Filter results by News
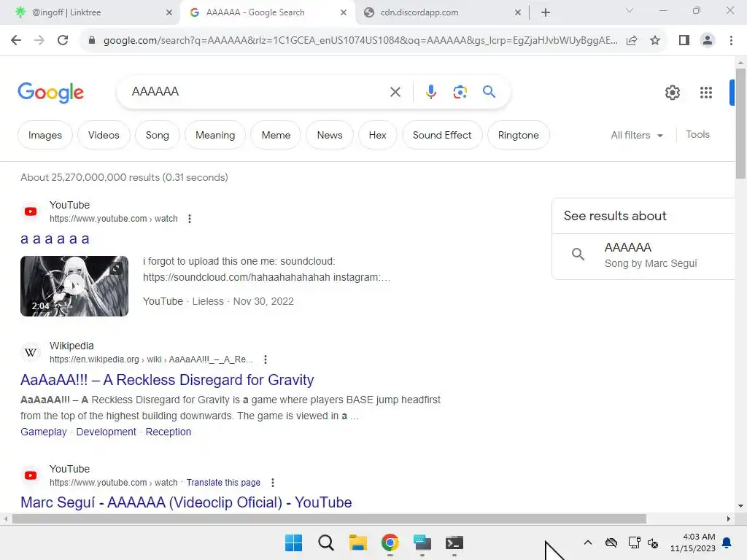747x560 pixels. (x=330, y=135)
